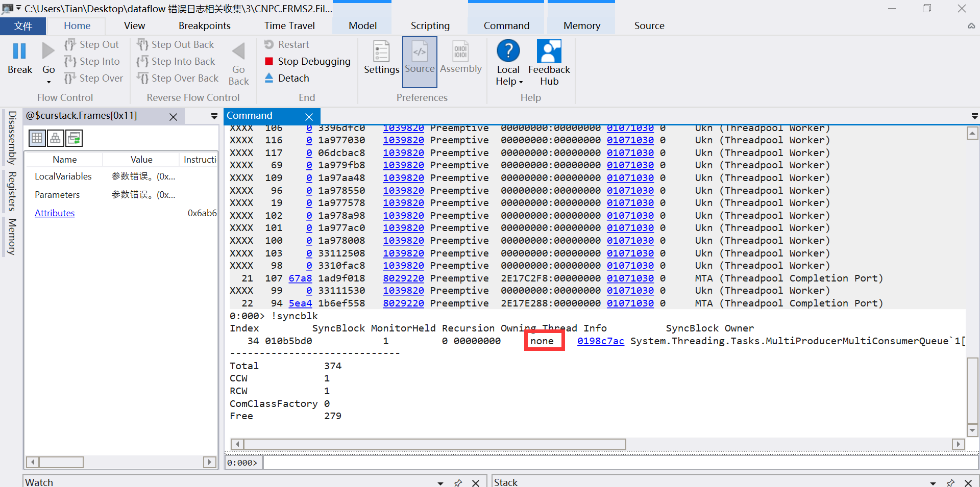980x487 pixels.
Task: Switch to the View ribbon tab
Action: 134,26
